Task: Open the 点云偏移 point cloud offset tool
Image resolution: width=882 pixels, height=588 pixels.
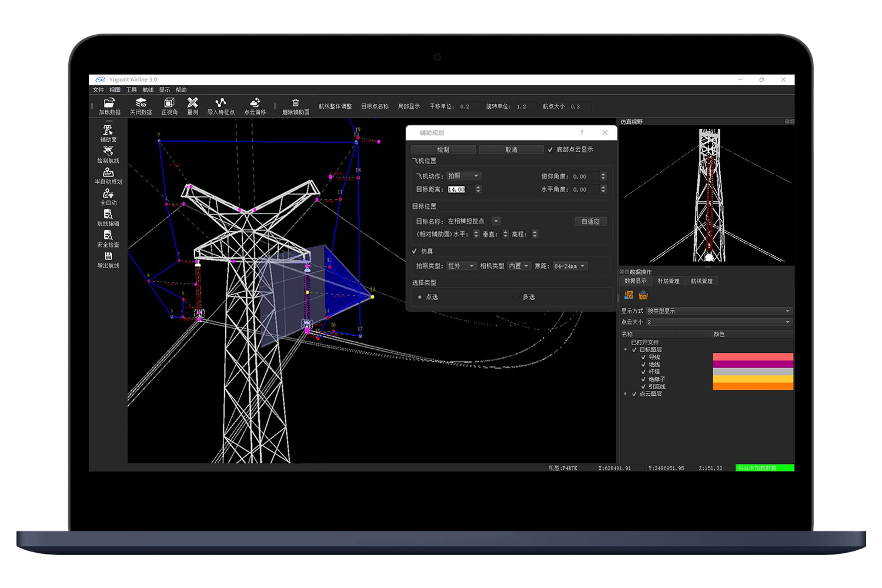Action: point(255,103)
